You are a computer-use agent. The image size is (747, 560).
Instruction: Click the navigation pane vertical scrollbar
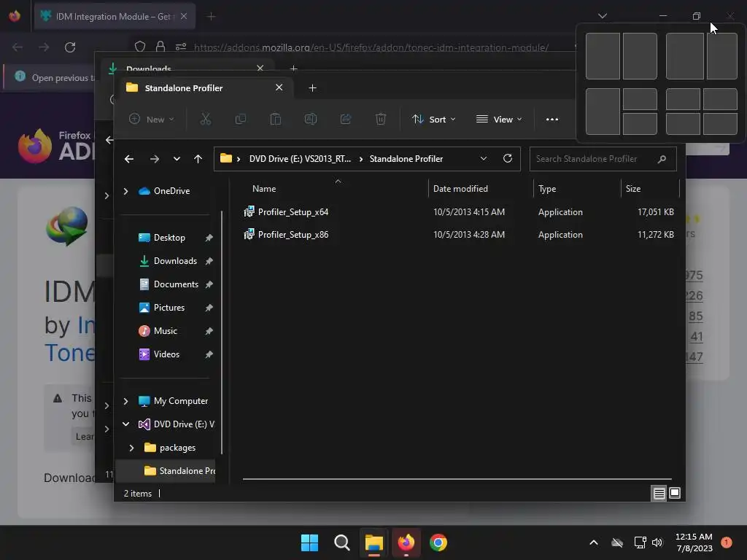tap(222, 333)
